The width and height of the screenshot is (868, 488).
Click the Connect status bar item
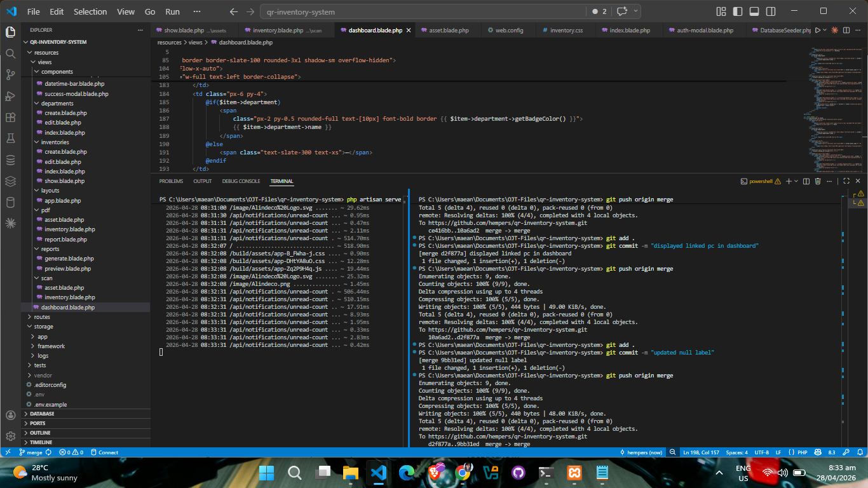click(105, 452)
